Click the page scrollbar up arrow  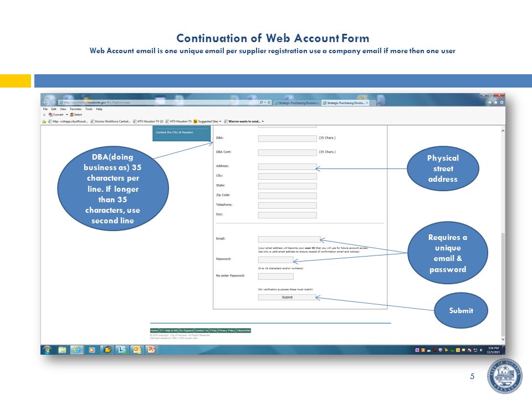503,131
